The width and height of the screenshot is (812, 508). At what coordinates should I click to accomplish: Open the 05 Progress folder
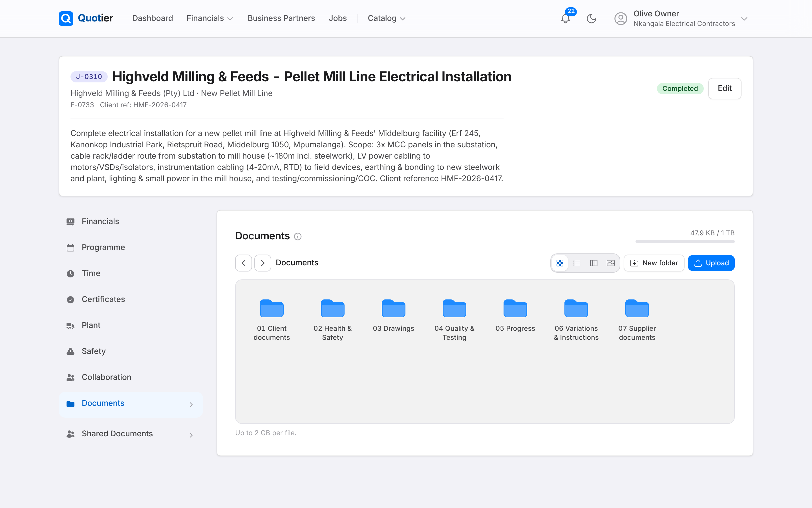tap(515, 316)
